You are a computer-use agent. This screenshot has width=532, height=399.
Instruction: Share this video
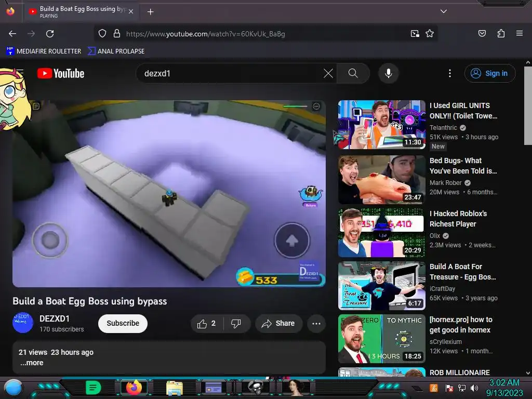(x=278, y=324)
